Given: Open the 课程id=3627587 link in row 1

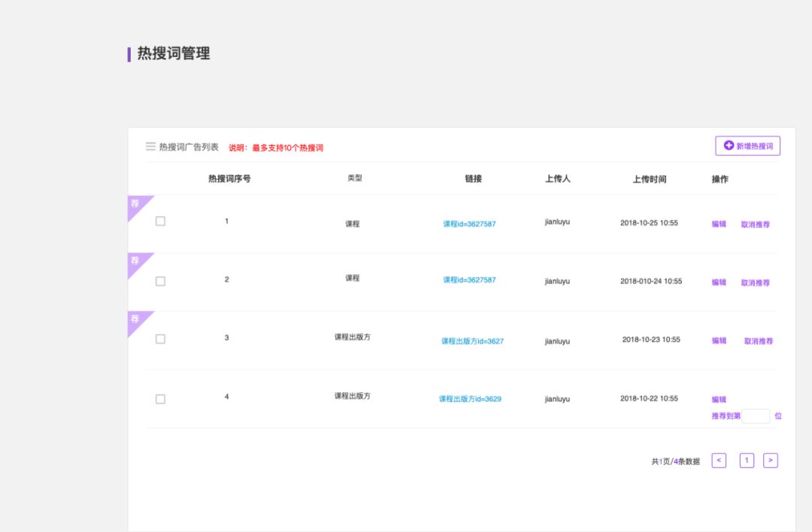Looking at the screenshot, I should (469, 224).
